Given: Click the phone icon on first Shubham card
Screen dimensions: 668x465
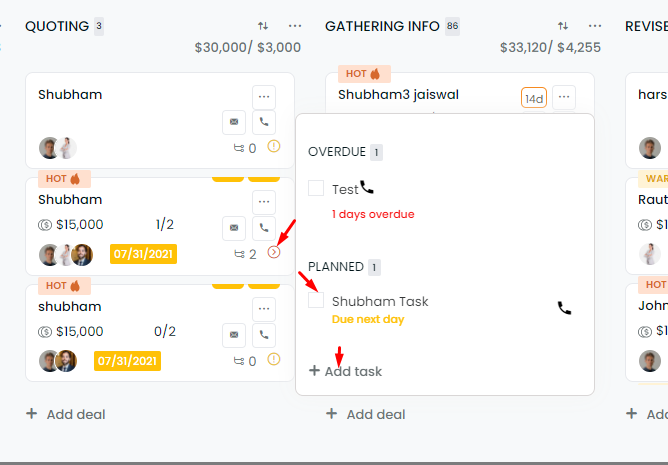Looking at the screenshot, I should pos(264,122).
